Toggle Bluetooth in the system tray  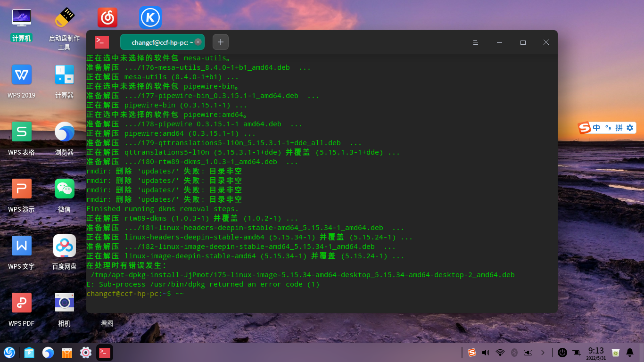coord(513,352)
